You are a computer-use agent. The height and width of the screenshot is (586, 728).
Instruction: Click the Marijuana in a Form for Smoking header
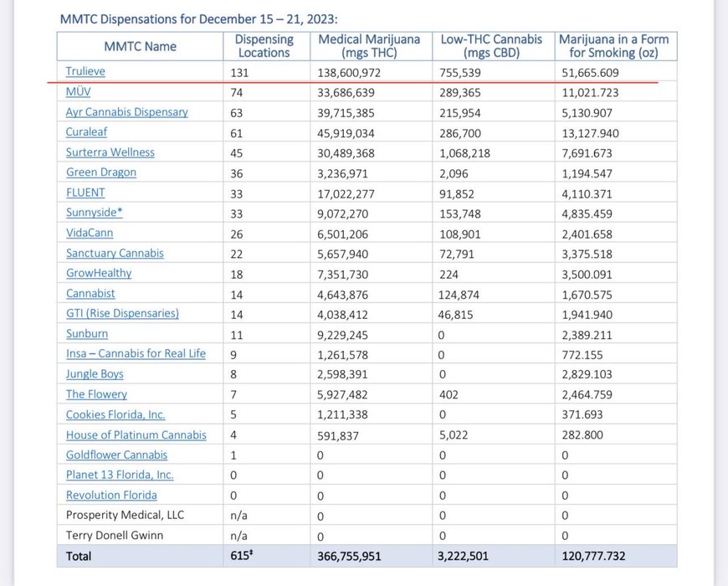point(614,46)
